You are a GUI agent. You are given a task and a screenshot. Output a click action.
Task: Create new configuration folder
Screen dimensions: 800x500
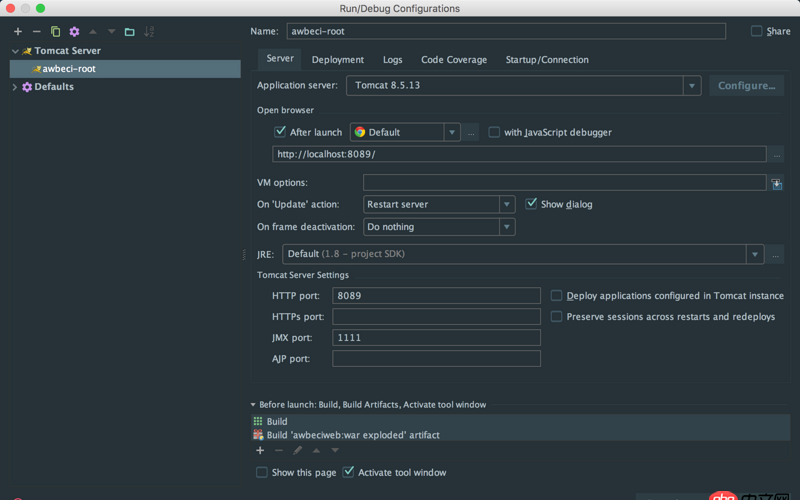[x=130, y=32]
